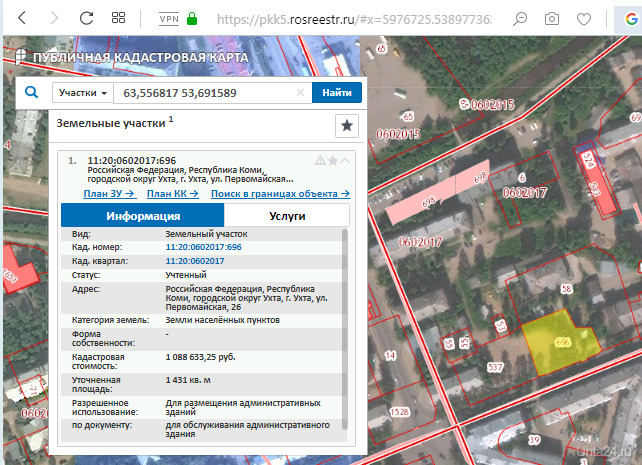Click the Земли населённых пунктов value
The height and width of the screenshot is (465, 642).
(222, 320)
